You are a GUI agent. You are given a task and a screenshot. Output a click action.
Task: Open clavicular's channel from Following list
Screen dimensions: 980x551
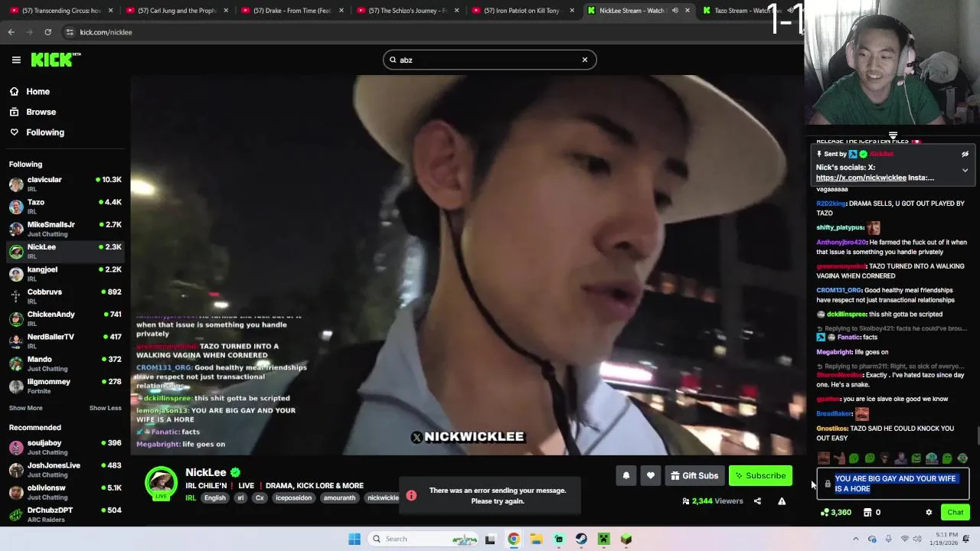65,184
